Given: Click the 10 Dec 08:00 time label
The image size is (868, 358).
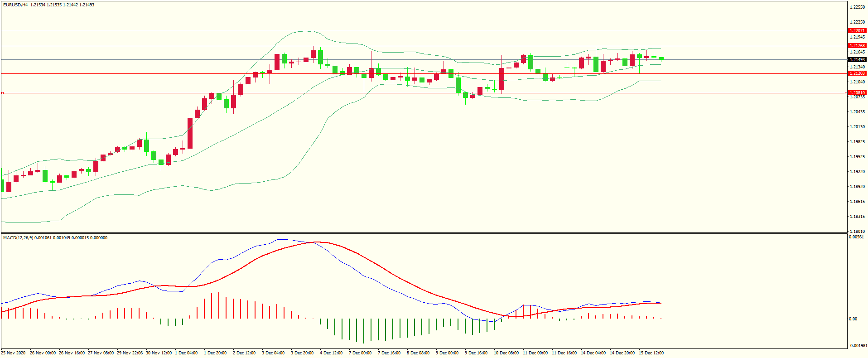Looking at the screenshot, I should [506, 353].
